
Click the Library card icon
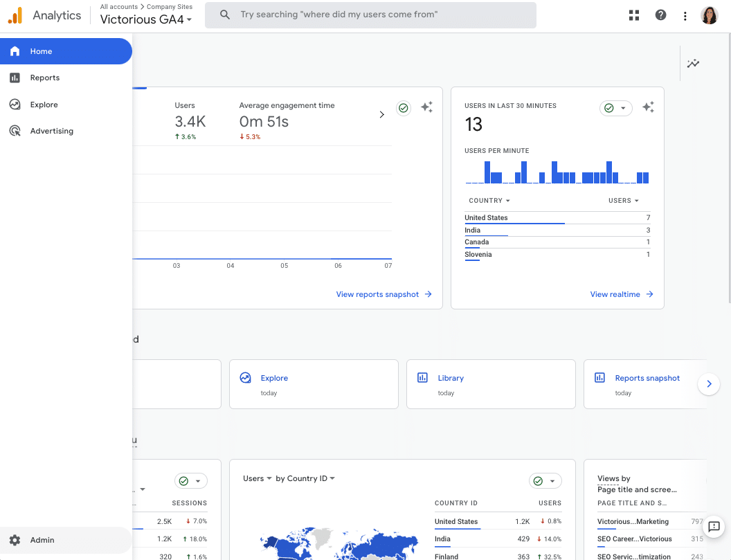422,378
